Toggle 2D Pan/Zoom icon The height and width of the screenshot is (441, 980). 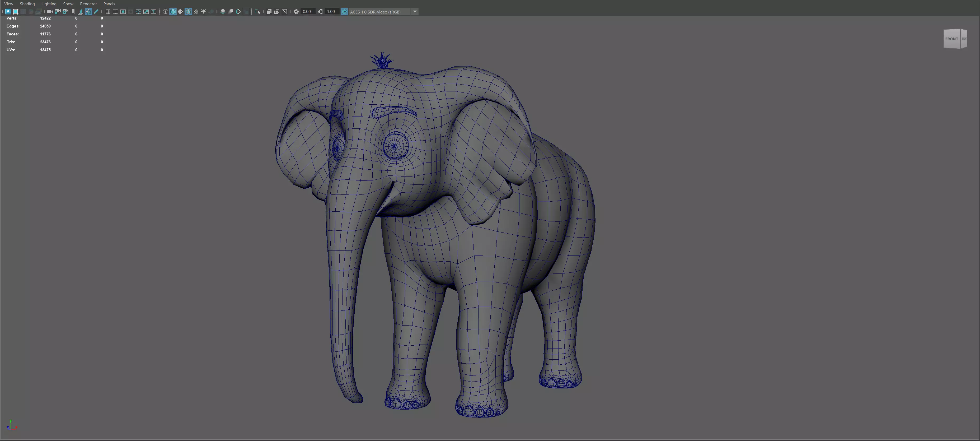click(88, 12)
